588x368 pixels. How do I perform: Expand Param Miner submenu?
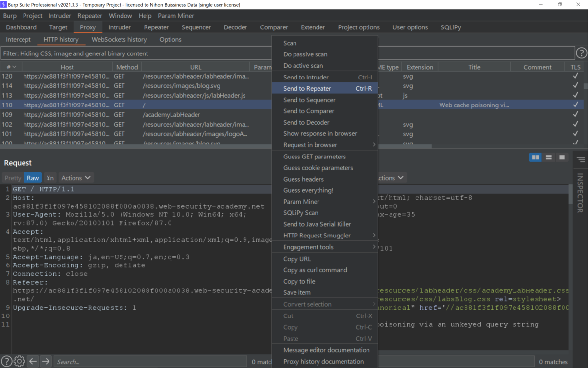325,202
